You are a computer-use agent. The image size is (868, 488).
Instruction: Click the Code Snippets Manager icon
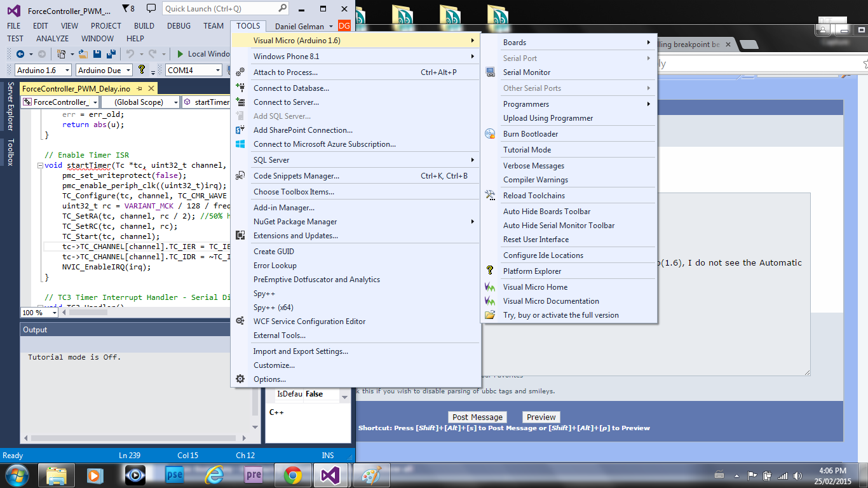point(240,176)
